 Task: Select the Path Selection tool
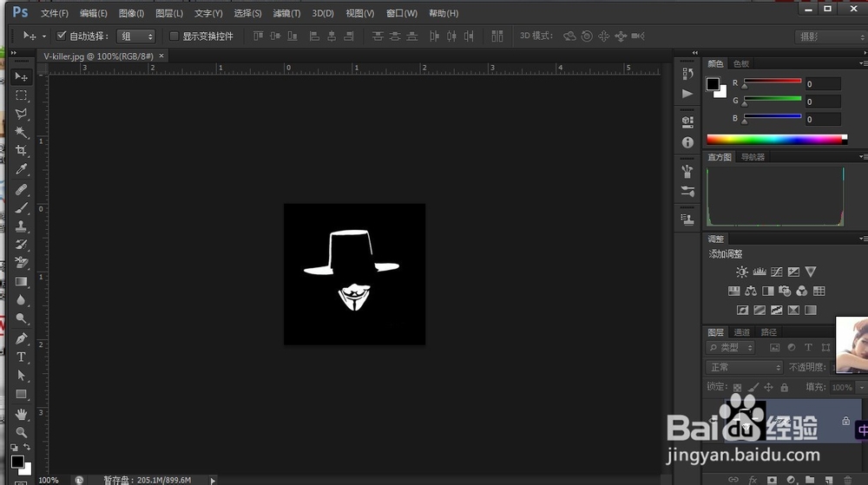click(x=21, y=376)
